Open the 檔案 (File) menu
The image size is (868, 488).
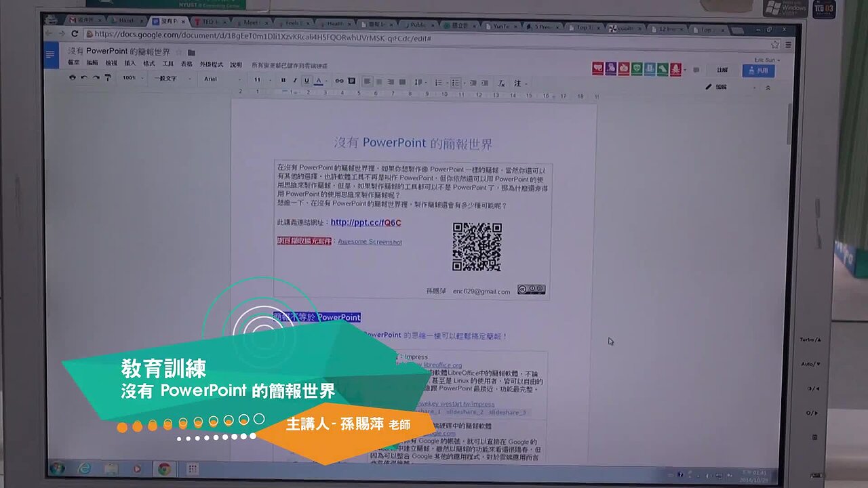pos(74,63)
